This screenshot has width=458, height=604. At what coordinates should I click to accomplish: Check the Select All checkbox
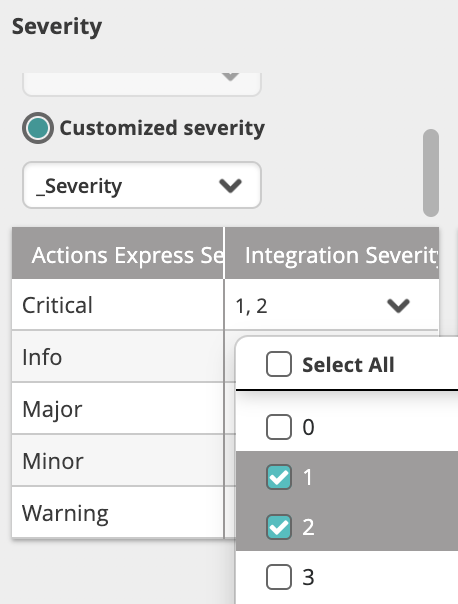point(278,364)
